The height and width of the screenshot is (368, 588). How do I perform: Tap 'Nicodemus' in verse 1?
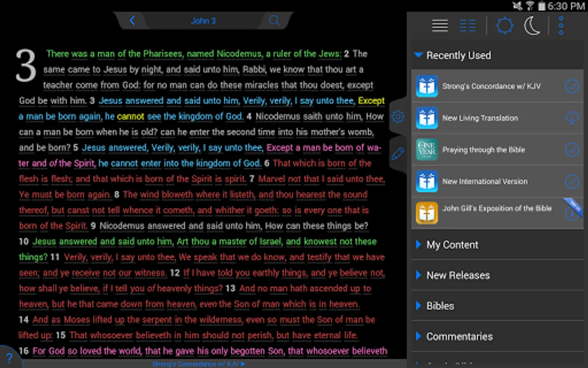[x=239, y=54]
